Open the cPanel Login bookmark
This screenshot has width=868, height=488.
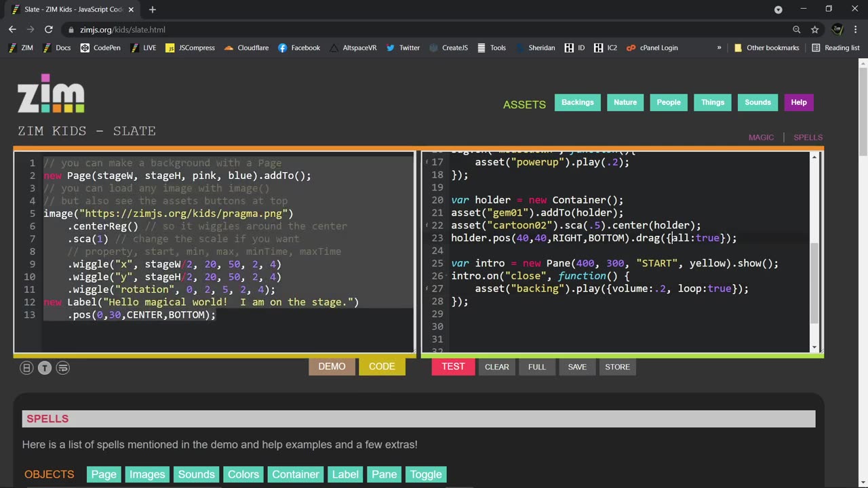[x=652, y=48]
